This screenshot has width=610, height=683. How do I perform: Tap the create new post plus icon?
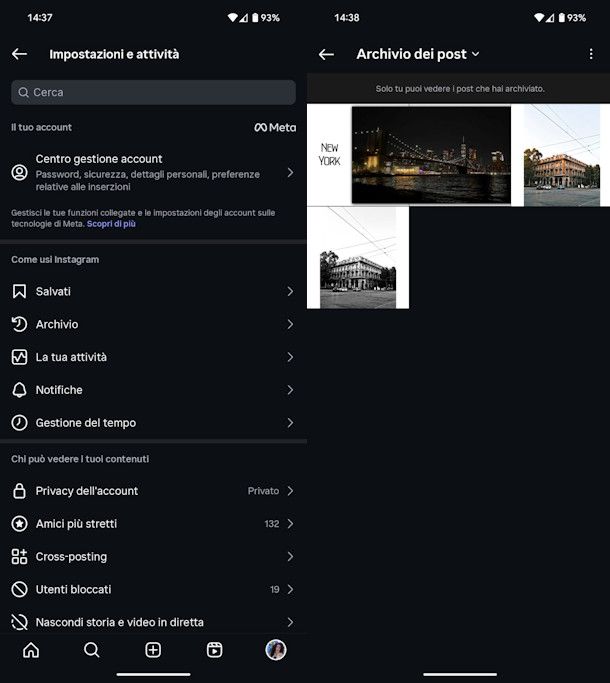(153, 650)
